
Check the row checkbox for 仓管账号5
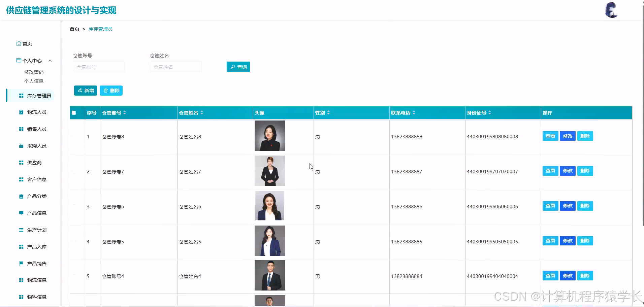click(x=74, y=242)
